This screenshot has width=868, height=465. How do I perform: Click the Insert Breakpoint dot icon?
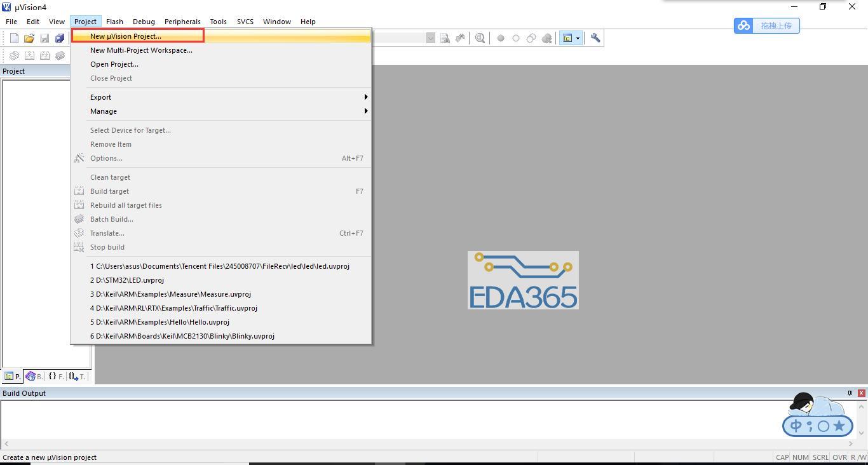click(501, 38)
